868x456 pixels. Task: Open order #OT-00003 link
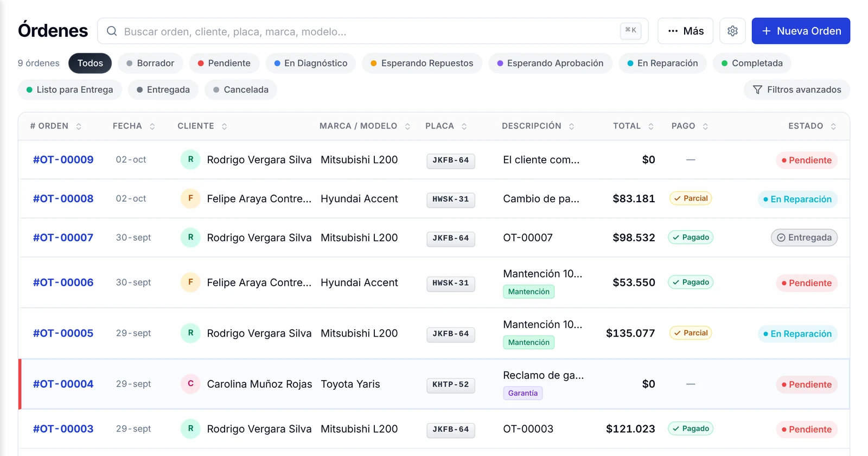coord(63,429)
